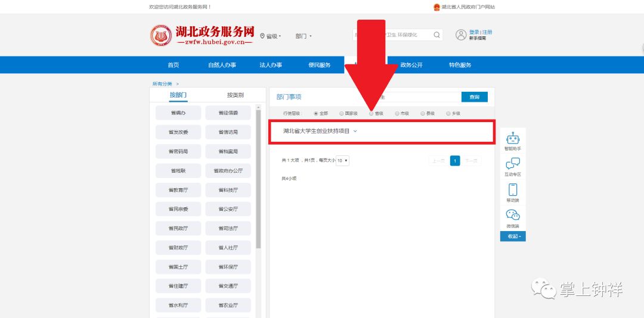Select the 全部 level radio button
Screen dimensions: 644x318
pos(316,113)
